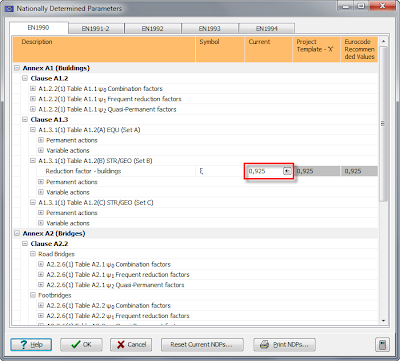Expand Variable actions under STR/GEO (Set B)
This screenshot has height=361, width=400.
(x=41, y=192)
